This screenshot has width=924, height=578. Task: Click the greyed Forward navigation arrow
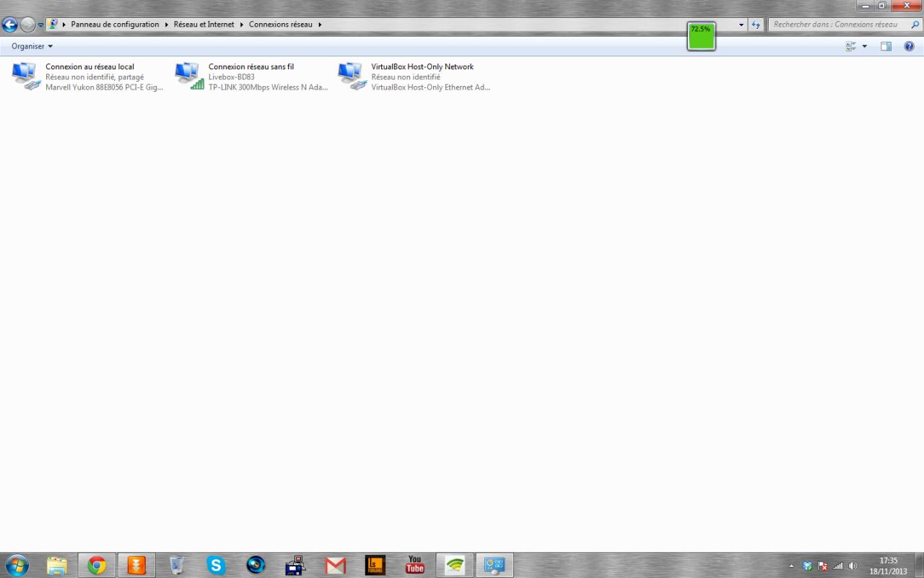coord(27,25)
